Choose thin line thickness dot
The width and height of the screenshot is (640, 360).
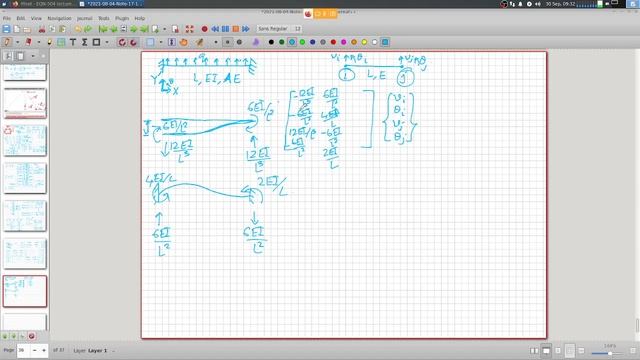216,42
